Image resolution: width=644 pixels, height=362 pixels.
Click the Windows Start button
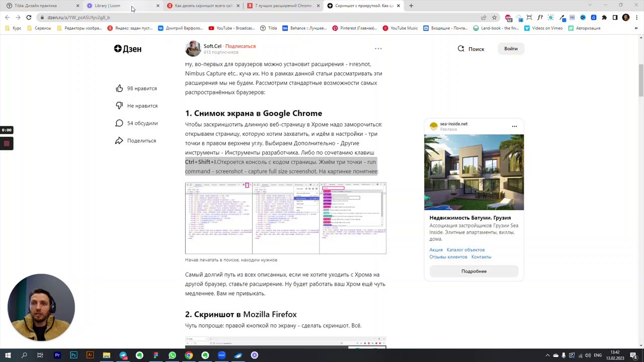coord(8,355)
